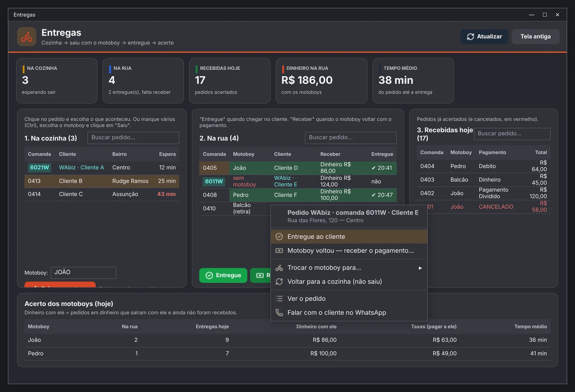Open the Motoboy JOÃO selection field
The image size is (575, 392).
(x=83, y=272)
